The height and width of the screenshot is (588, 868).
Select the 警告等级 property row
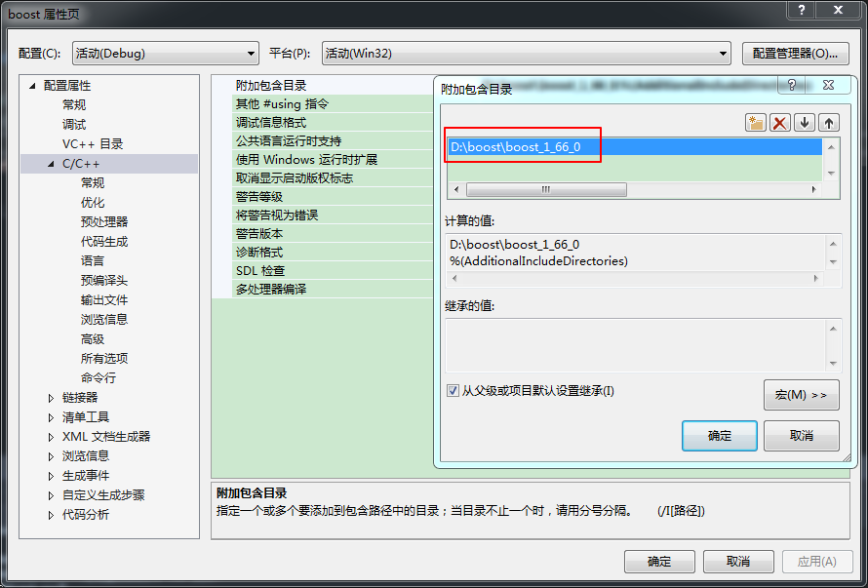(259, 197)
